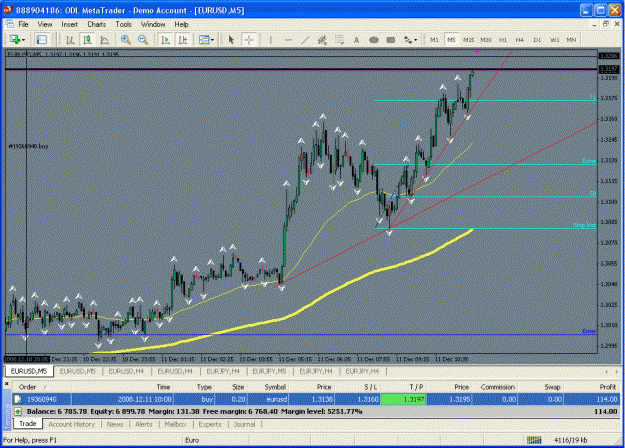Click the chart price scale axis

click(x=609, y=201)
